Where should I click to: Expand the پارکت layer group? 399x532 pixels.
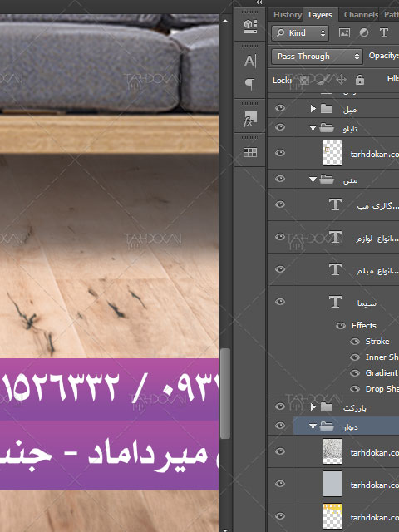click(x=313, y=406)
